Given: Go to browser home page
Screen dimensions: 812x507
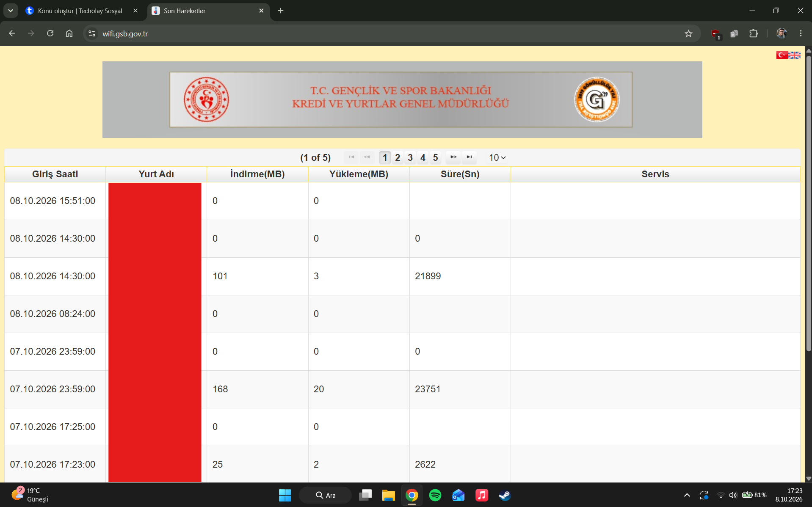Looking at the screenshot, I should pos(69,33).
